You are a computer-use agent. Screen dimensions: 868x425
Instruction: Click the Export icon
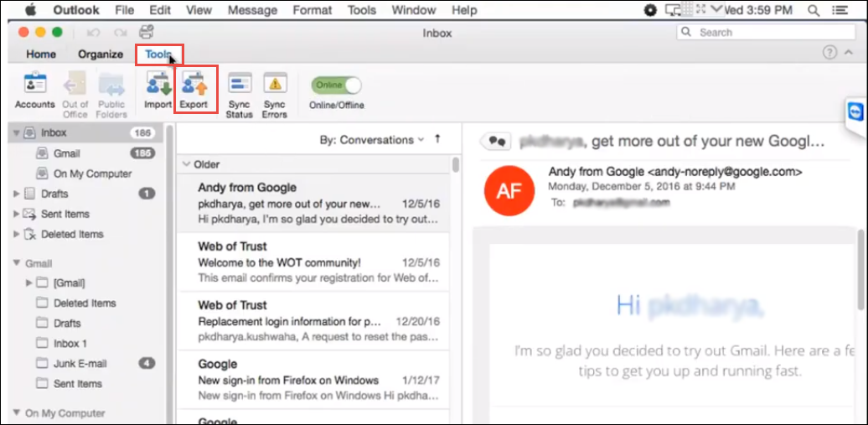194,84
